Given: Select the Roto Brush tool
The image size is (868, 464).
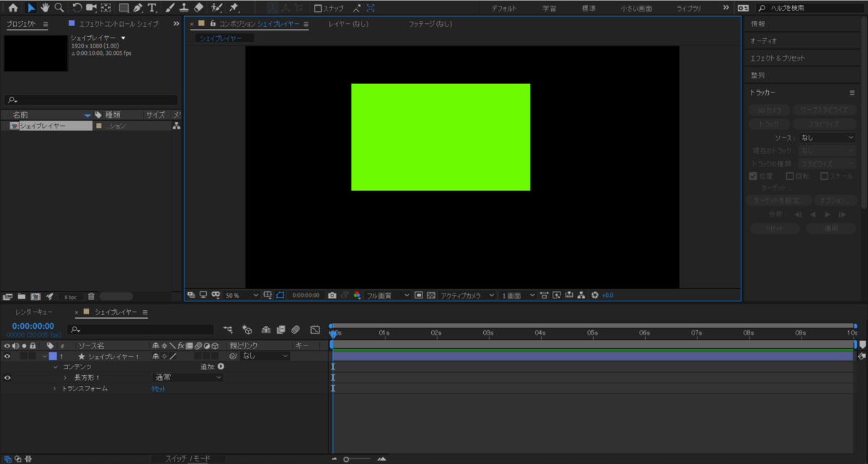Looking at the screenshot, I should pos(217,8).
